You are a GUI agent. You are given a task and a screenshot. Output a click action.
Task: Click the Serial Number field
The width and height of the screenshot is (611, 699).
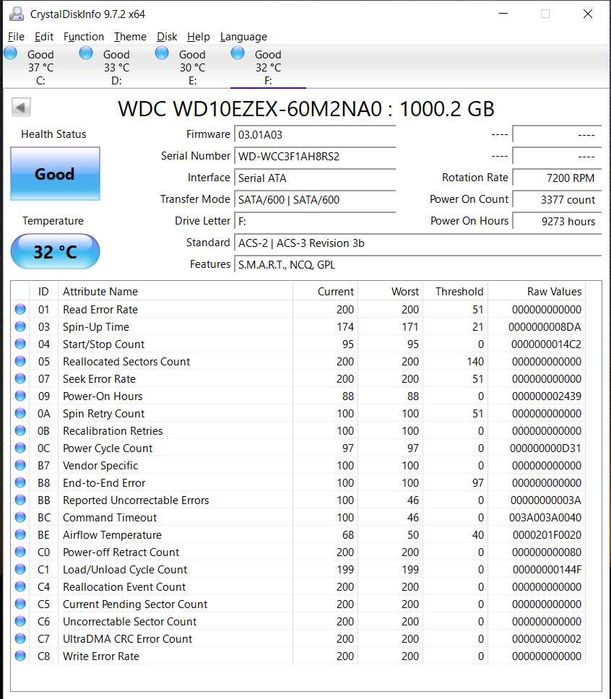(x=315, y=156)
